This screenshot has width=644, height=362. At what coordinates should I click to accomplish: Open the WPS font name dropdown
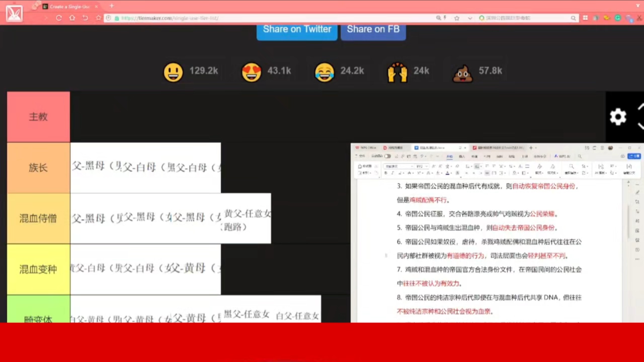pyautogui.click(x=412, y=167)
